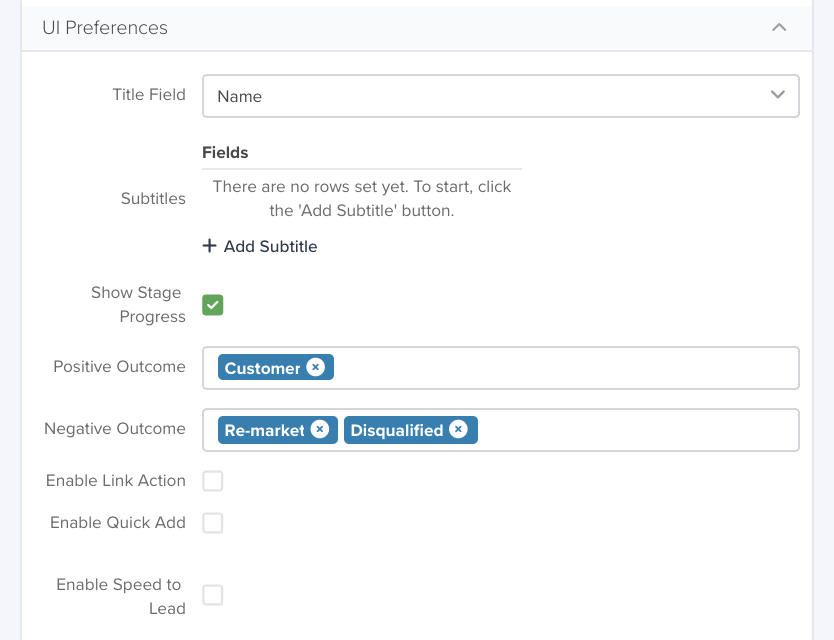Click the Enable Speed to Lead label
Image resolution: width=834 pixels, height=640 pixels.
(121, 596)
